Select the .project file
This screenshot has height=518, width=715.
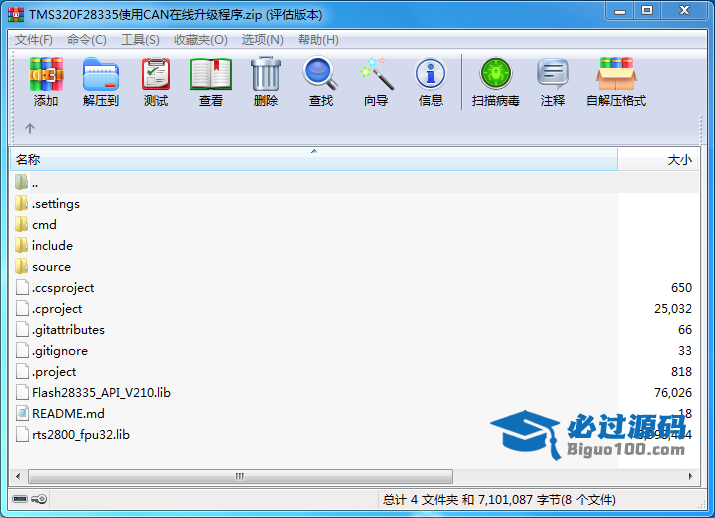click(x=54, y=372)
